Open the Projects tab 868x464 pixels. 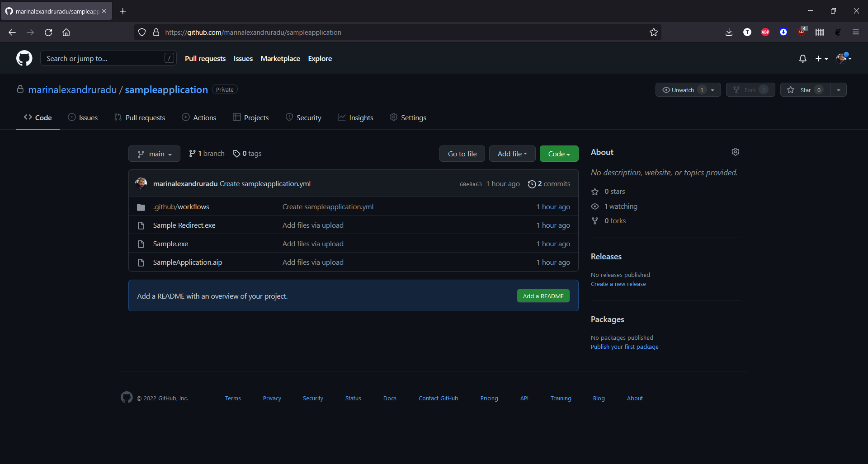(x=250, y=117)
